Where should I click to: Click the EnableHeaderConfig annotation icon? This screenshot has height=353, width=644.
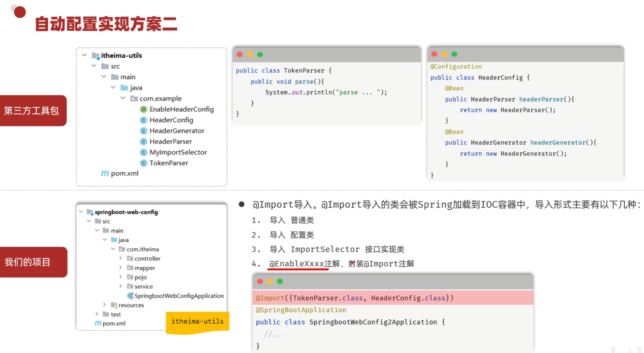143,109
